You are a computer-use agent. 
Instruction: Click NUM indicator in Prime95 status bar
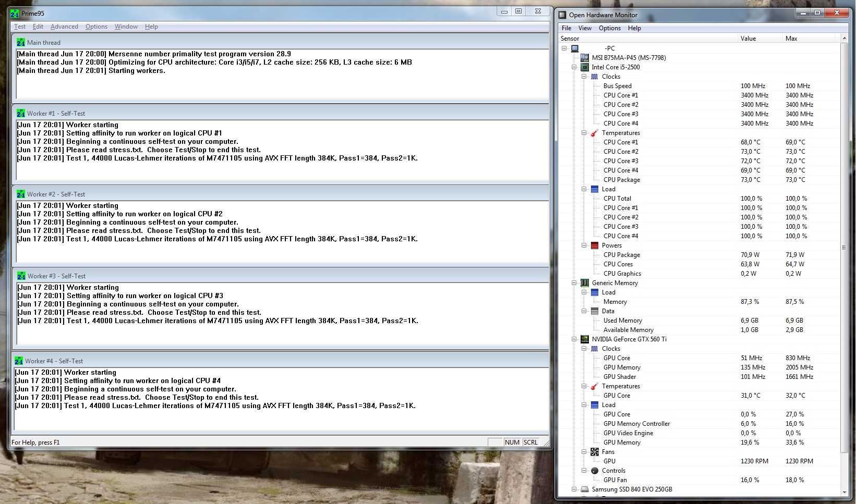pos(512,442)
